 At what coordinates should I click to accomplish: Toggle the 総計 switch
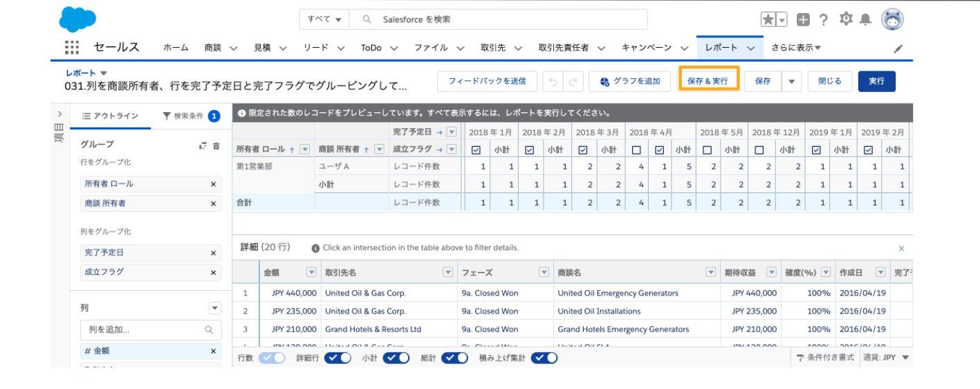point(454,358)
